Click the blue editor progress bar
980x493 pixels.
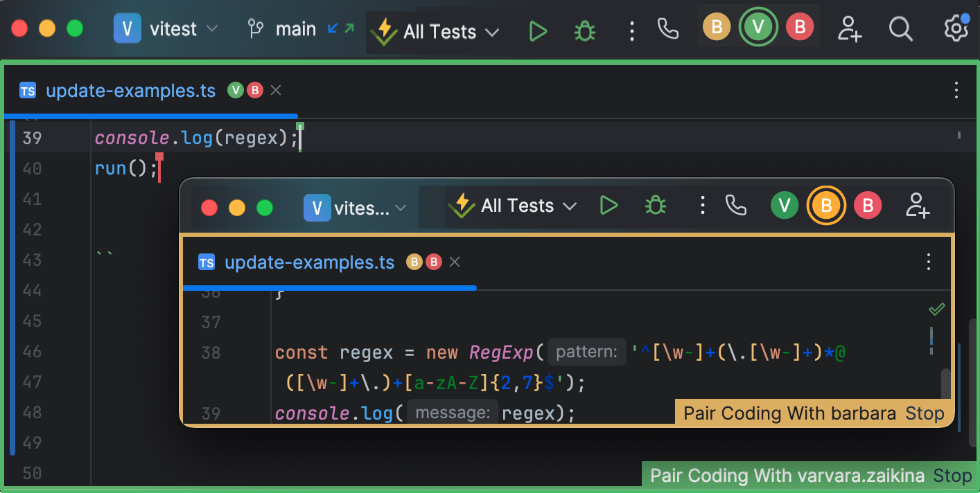[x=149, y=116]
